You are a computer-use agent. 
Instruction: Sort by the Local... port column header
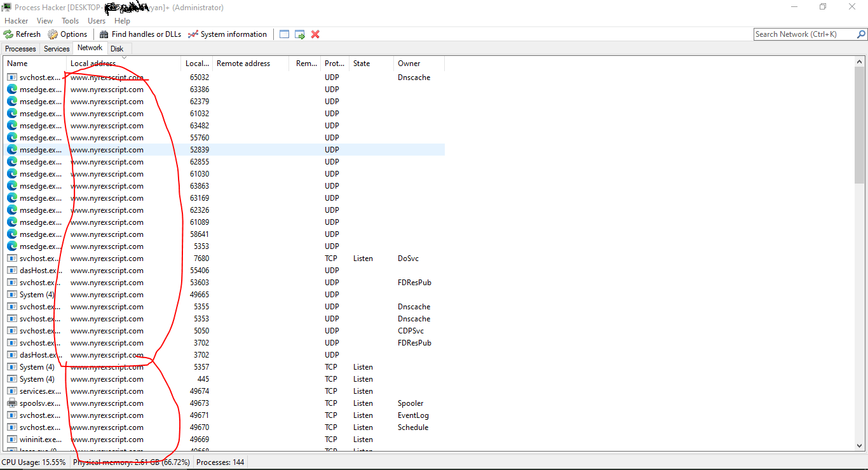pos(197,64)
